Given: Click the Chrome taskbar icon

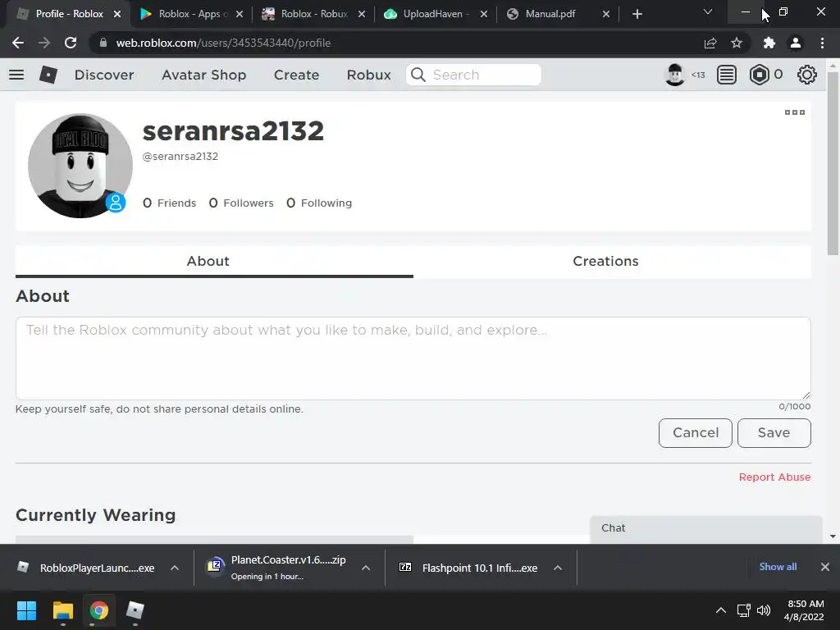Looking at the screenshot, I should pyautogui.click(x=98, y=610).
